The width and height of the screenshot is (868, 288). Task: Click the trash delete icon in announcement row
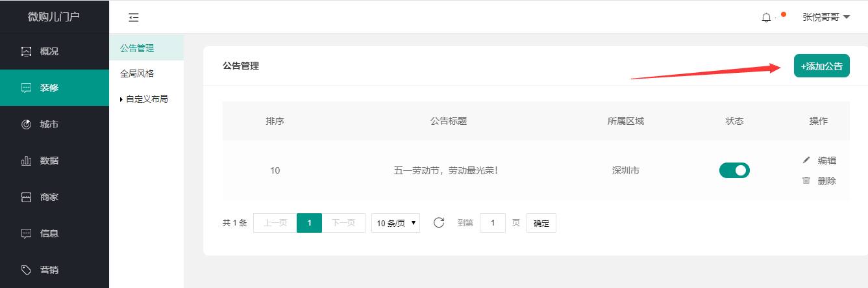pyautogui.click(x=806, y=181)
